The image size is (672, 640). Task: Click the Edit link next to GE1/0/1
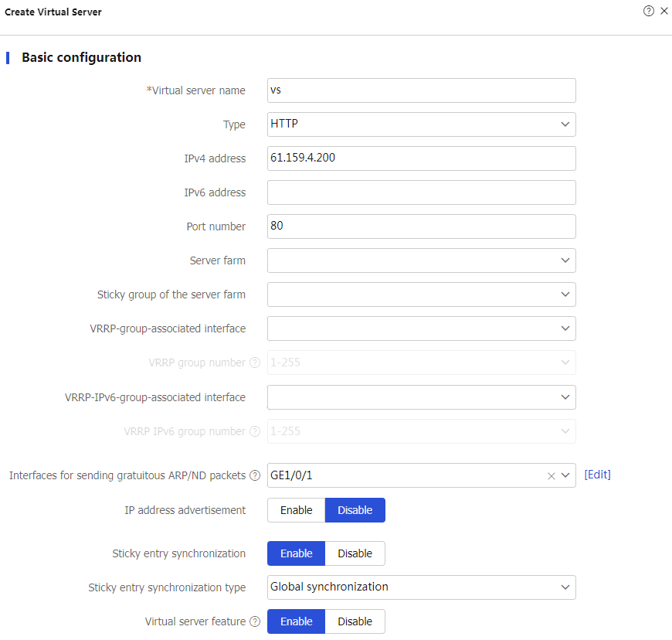(597, 475)
